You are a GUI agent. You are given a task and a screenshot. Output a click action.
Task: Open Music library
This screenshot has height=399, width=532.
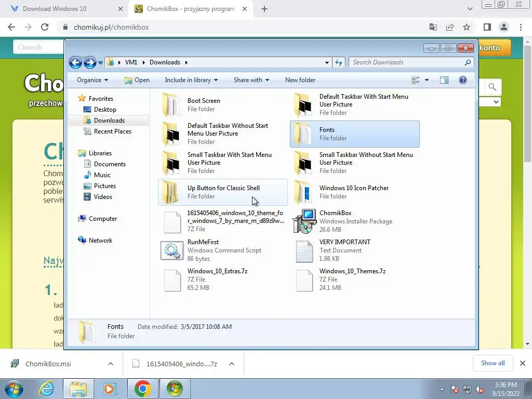click(x=102, y=175)
